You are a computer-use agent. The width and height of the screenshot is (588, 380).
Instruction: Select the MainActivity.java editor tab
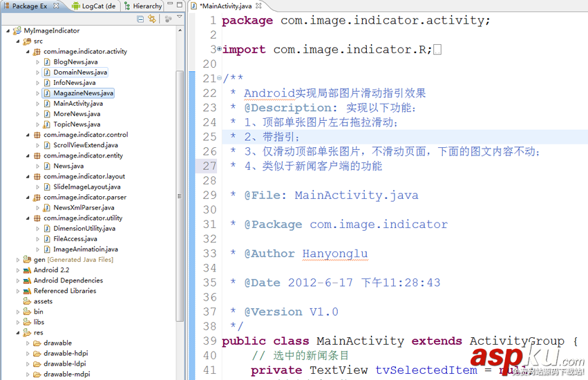(x=225, y=6)
